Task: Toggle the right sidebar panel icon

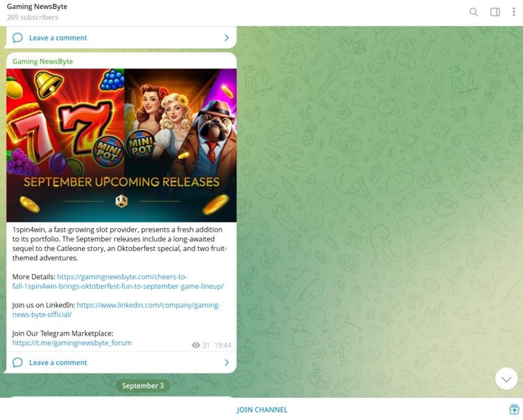Action: pos(495,12)
